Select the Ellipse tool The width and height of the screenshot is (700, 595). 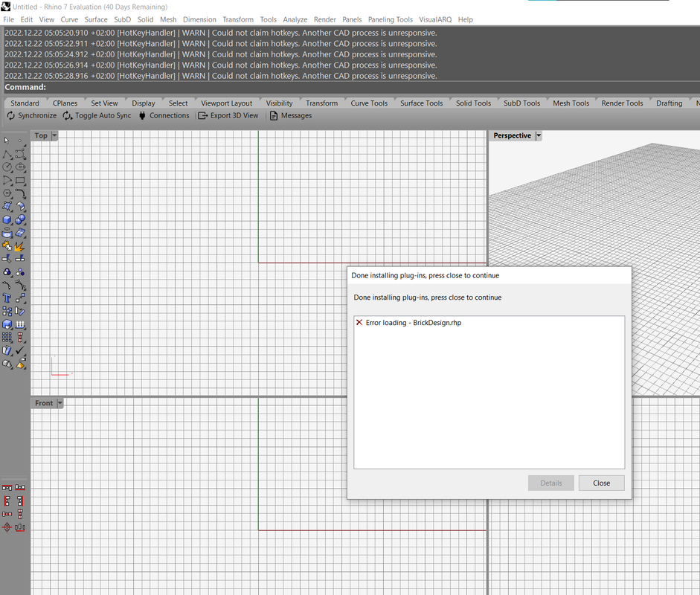[x=20, y=167]
